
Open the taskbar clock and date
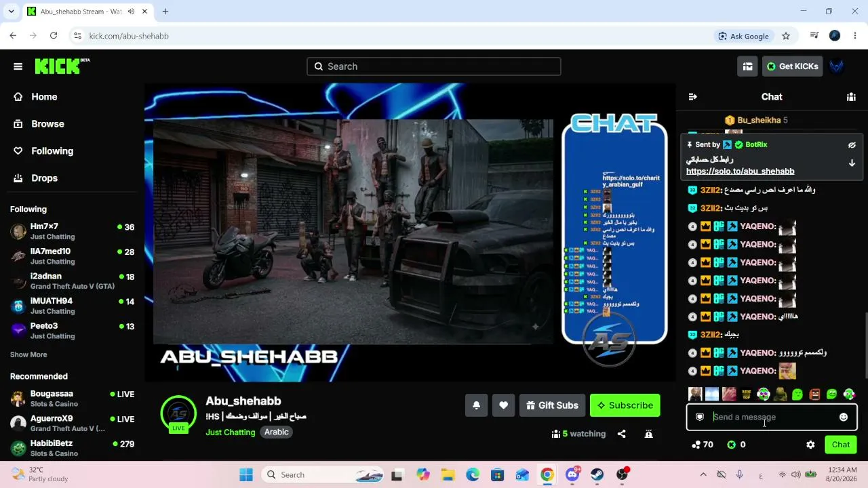click(x=841, y=474)
